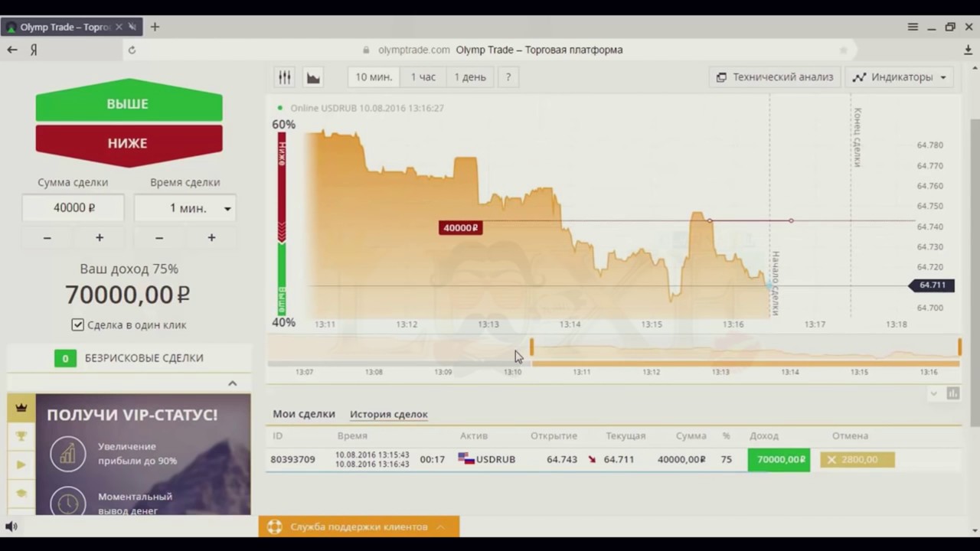The image size is (980, 551).
Task: Open browser downloads arrow icon
Action: coord(968,50)
